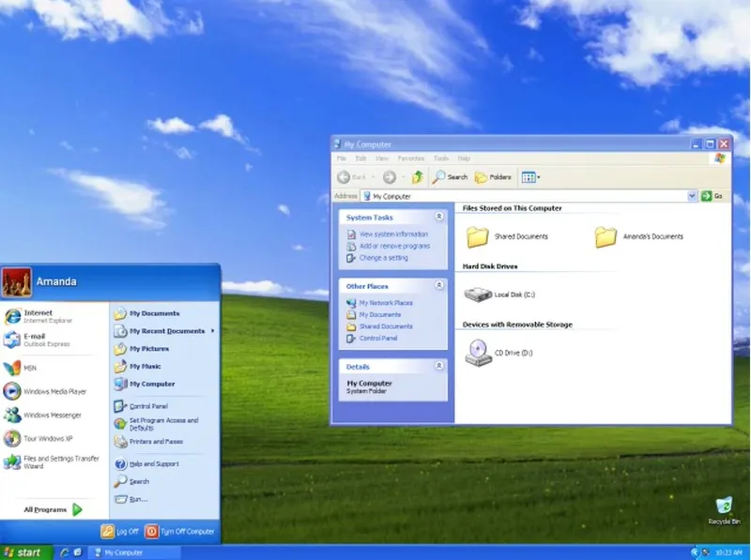This screenshot has height=560, width=751.
Task: Open the Favorites menu
Action: click(x=411, y=159)
